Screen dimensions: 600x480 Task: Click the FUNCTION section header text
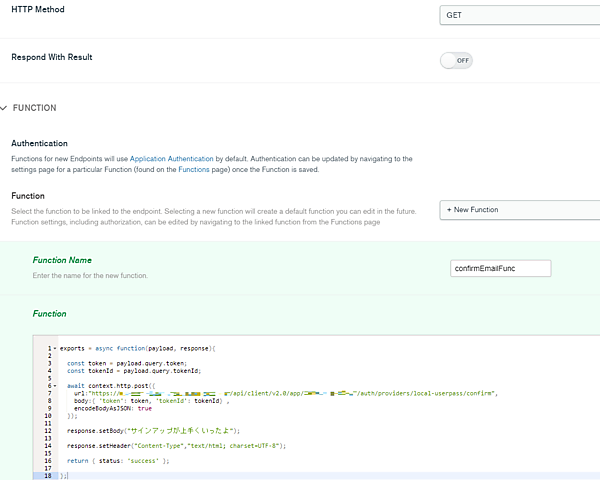(34, 108)
